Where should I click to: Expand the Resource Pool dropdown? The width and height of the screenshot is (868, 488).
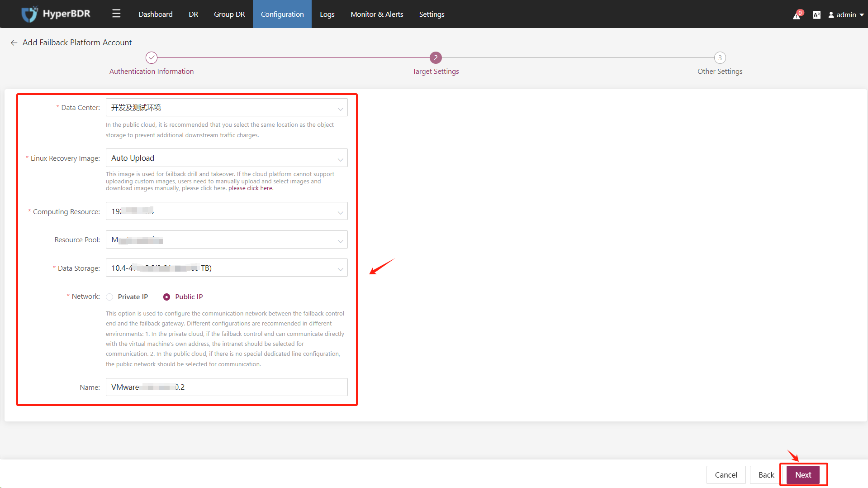(x=227, y=239)
